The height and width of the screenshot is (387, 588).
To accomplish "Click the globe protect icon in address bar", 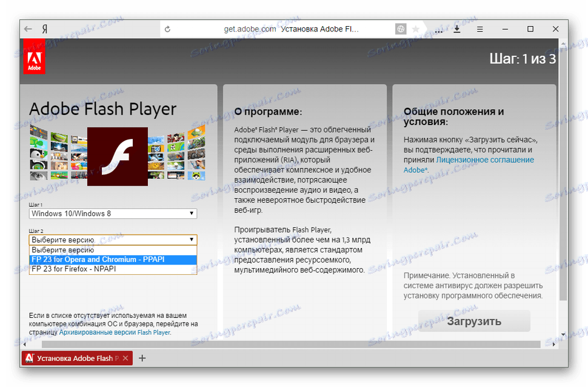I will click(x=401, y=29).
